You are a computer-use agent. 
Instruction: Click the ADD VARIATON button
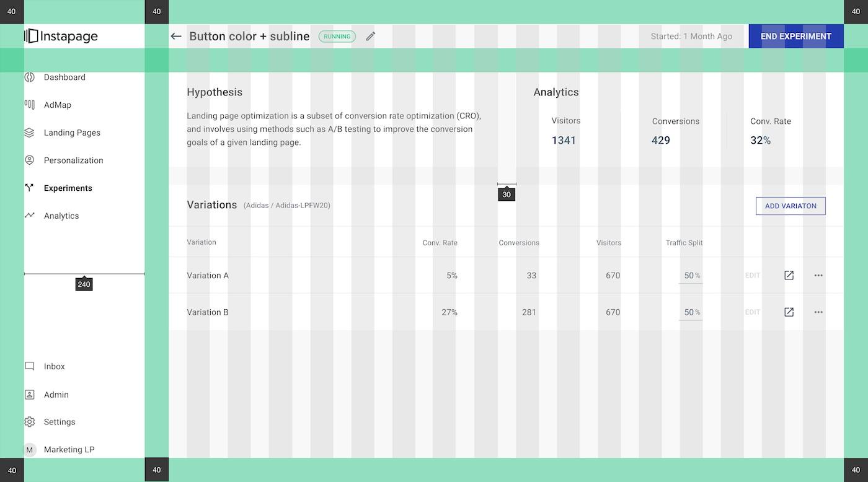(790, 206)
